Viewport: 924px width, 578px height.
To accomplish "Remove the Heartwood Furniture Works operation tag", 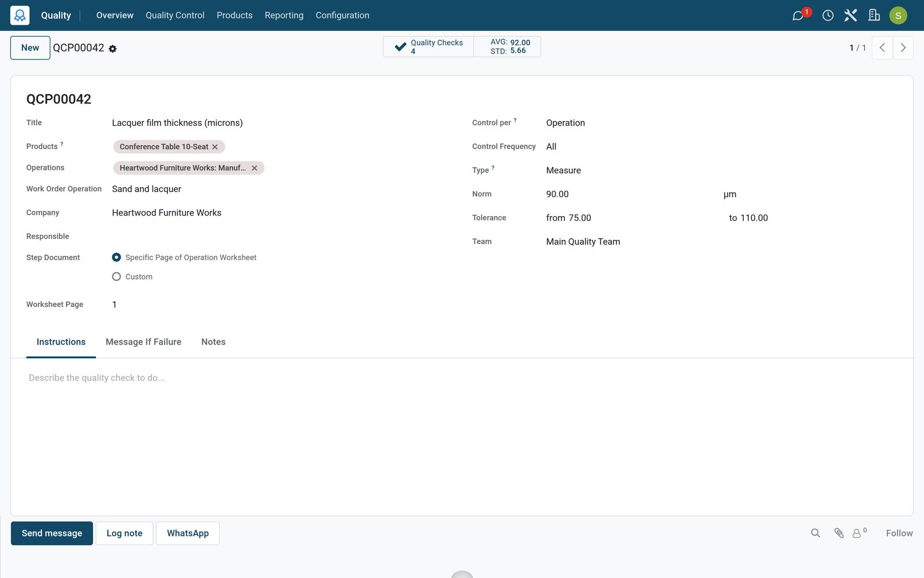I will pyautogui.click(x=254, y=168).
